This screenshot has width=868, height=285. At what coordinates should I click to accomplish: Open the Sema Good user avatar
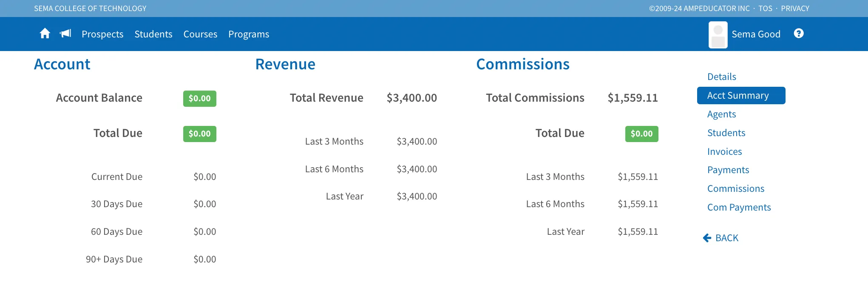pyautogui.click(x=718, y=34)
